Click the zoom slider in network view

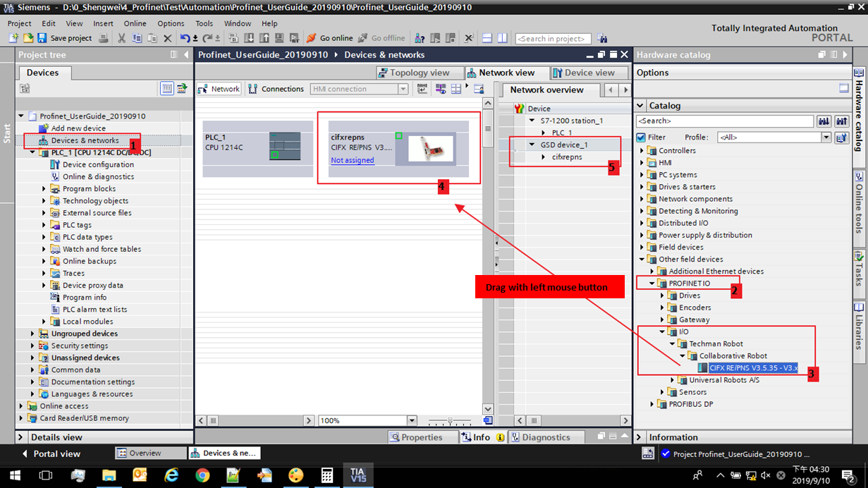(x=450, y=421)
